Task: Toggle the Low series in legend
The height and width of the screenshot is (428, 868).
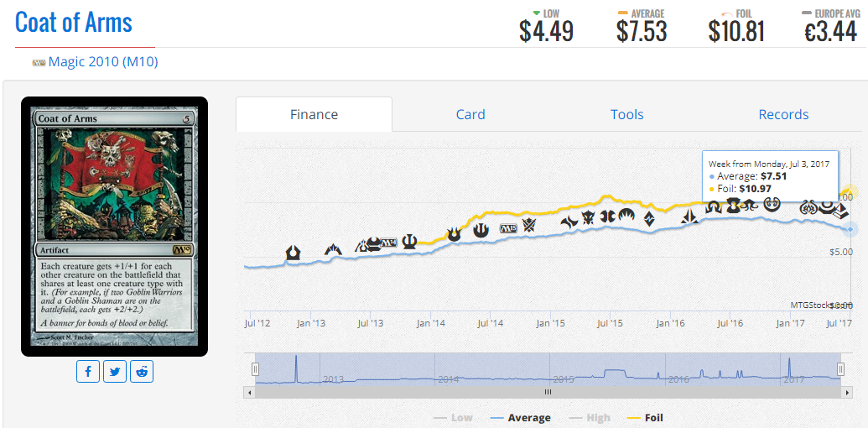Action: pyautogui.click(x=454, y=418)
